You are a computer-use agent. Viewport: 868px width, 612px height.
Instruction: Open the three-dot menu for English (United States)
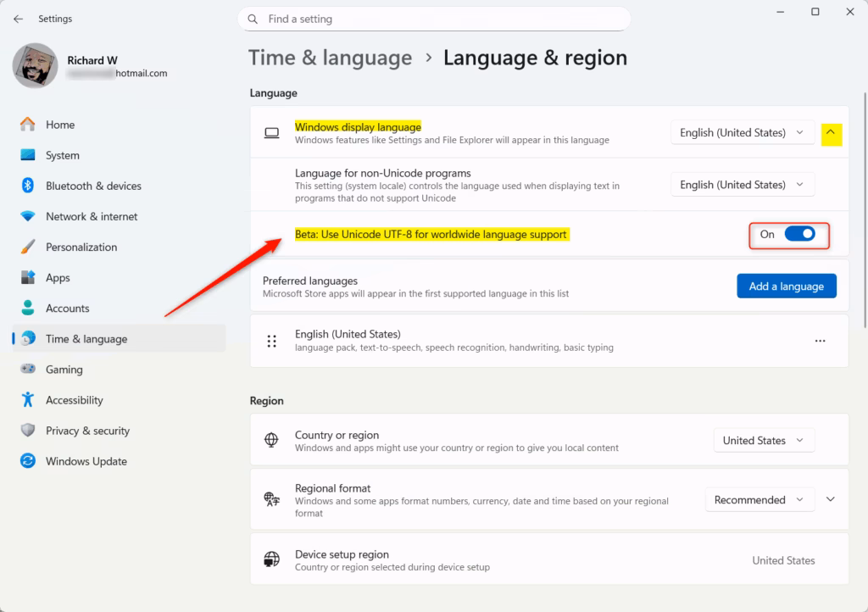tap(820, 341)
